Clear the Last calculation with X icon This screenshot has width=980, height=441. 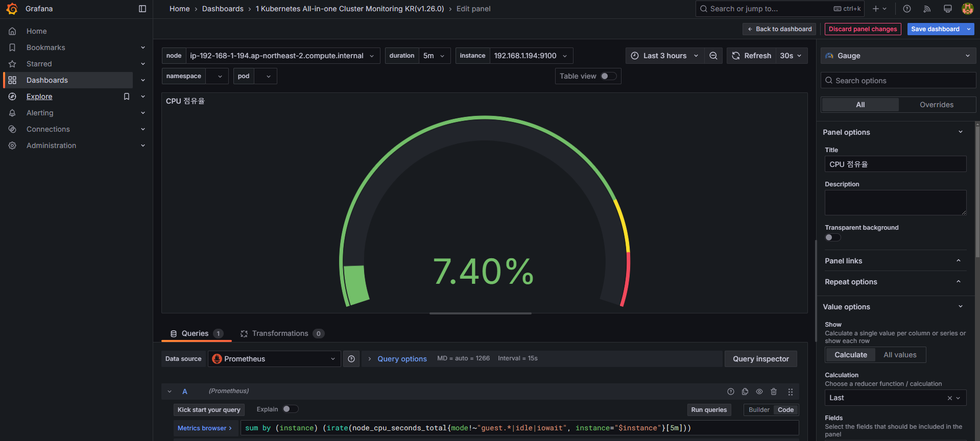pyautogui.click(x=950, y=398)
